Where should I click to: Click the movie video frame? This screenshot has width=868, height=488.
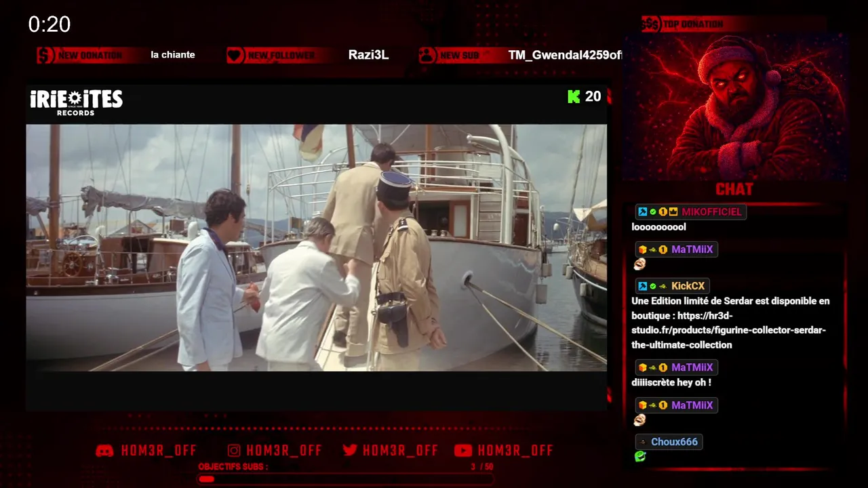click(316, 247)
